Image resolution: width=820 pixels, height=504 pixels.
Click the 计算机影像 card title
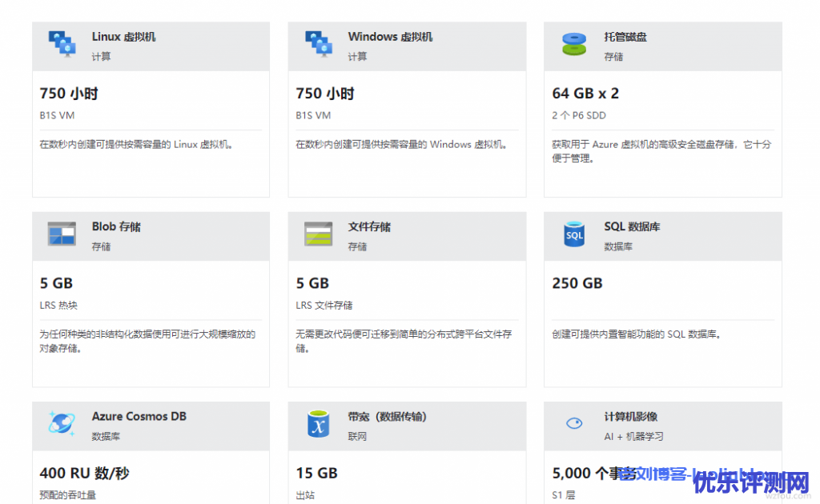[631, 416]
